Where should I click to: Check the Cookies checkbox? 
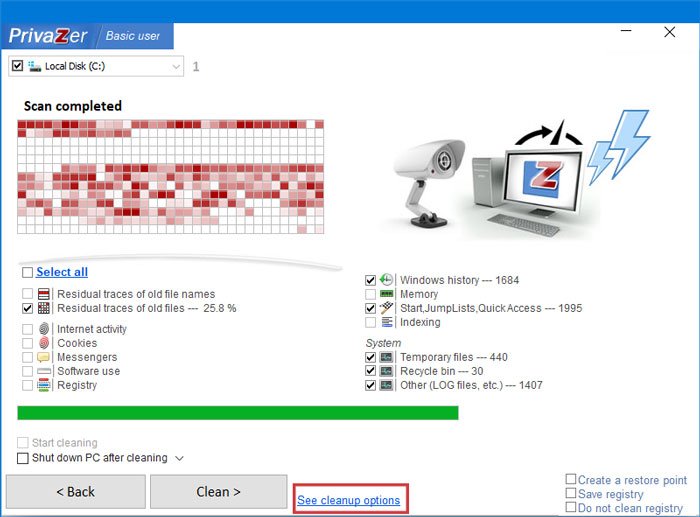tap(27, 343)
